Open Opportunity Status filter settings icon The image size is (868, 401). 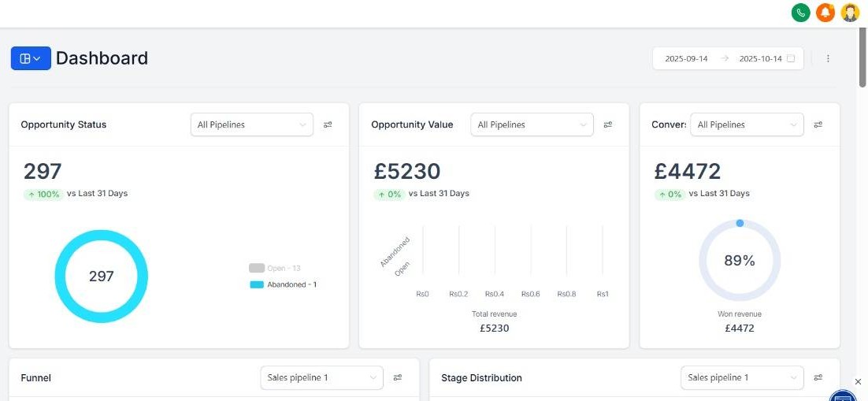click(x=328, y=124)
